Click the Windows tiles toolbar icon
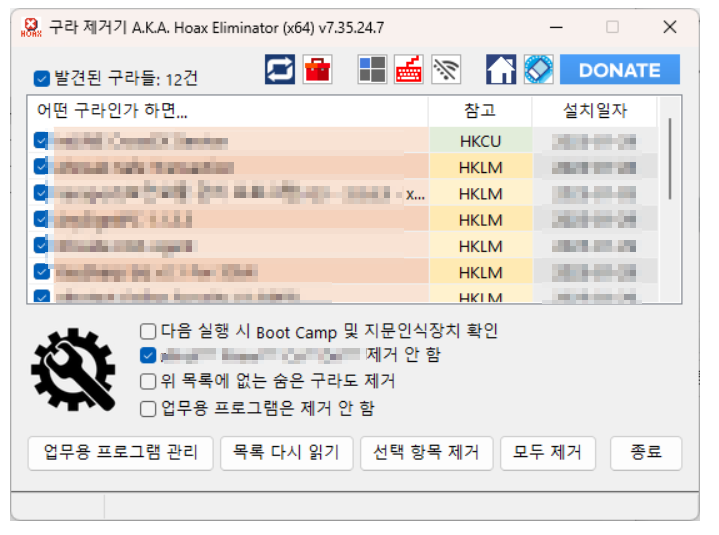The height and width of the screenshot is (535, 719). tap(372, 70)
